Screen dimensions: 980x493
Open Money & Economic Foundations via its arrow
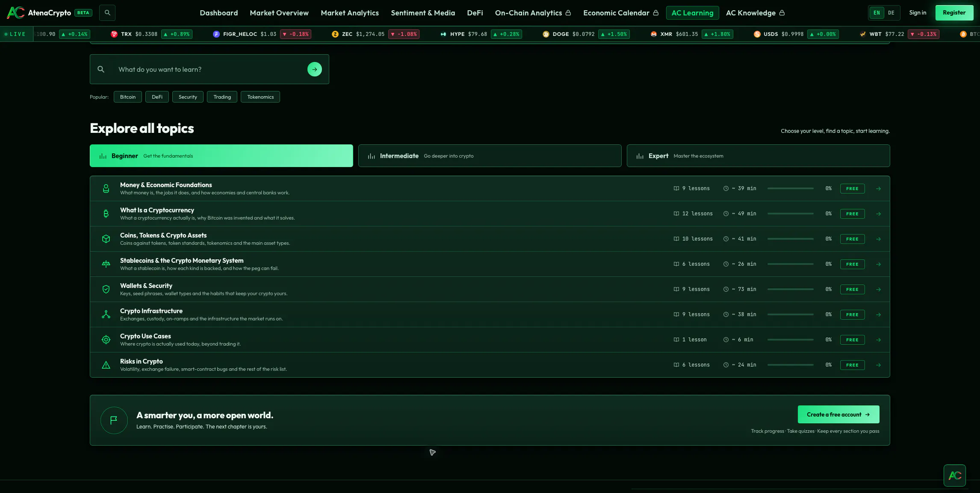click(x=878, y=188)
